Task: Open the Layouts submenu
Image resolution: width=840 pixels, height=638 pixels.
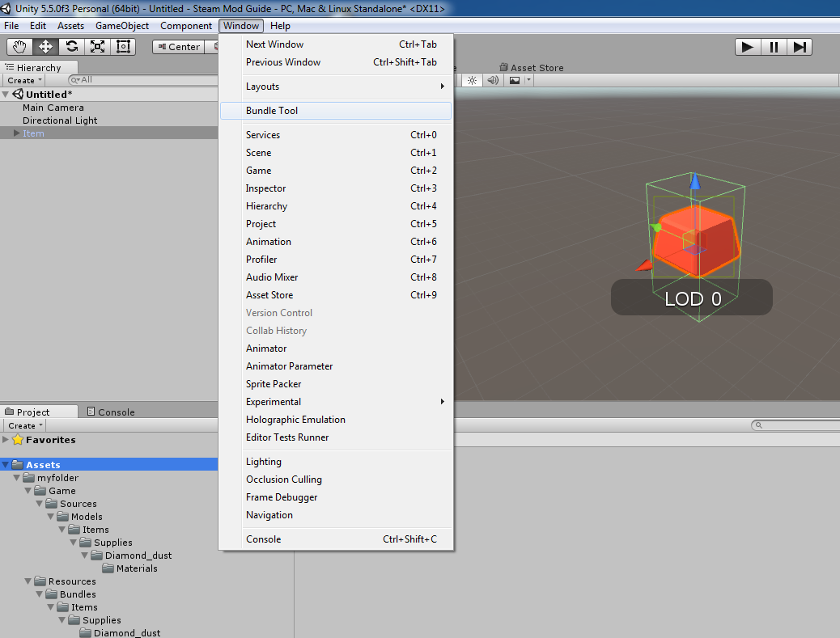Action: click(x=336, y=87)
